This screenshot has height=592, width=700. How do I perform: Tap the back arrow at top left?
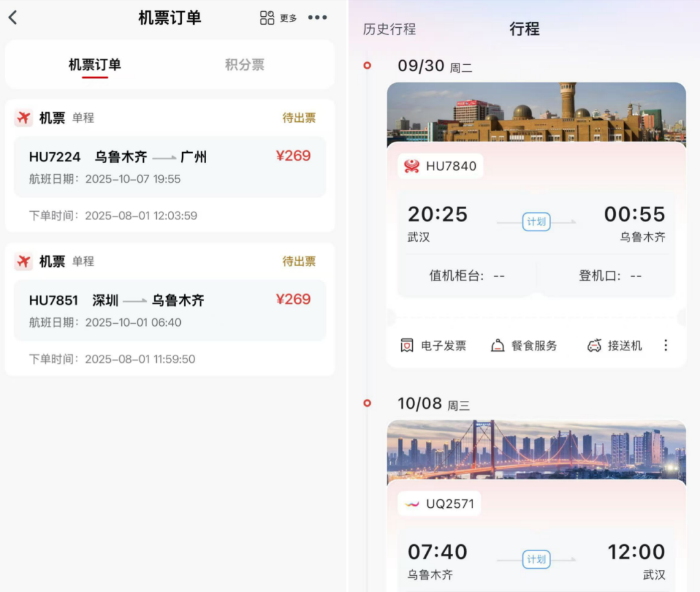[x=14, y=17]
